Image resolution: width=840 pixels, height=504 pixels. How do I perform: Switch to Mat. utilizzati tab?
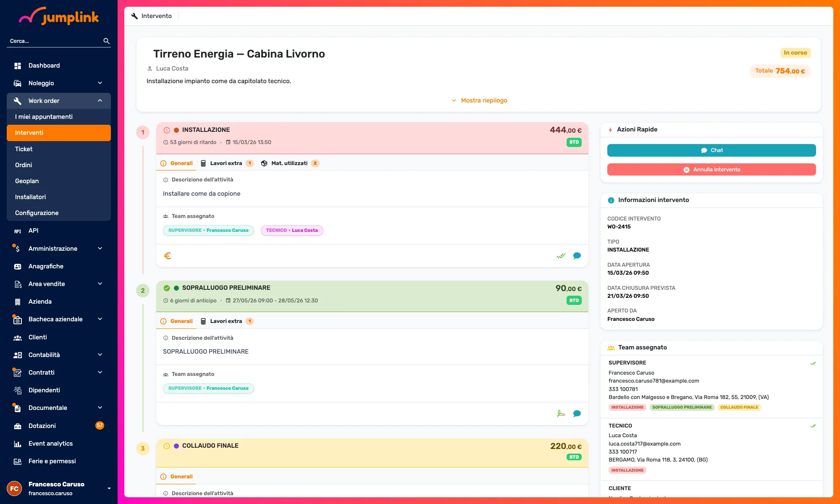coord(290,163)
